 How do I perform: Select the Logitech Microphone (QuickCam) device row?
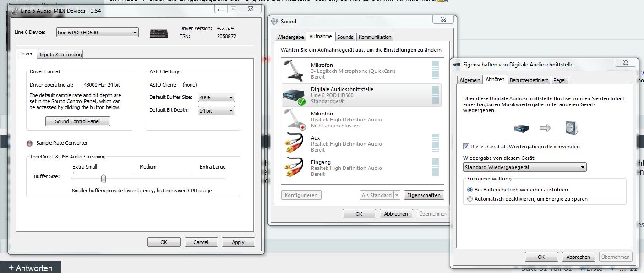361,71
